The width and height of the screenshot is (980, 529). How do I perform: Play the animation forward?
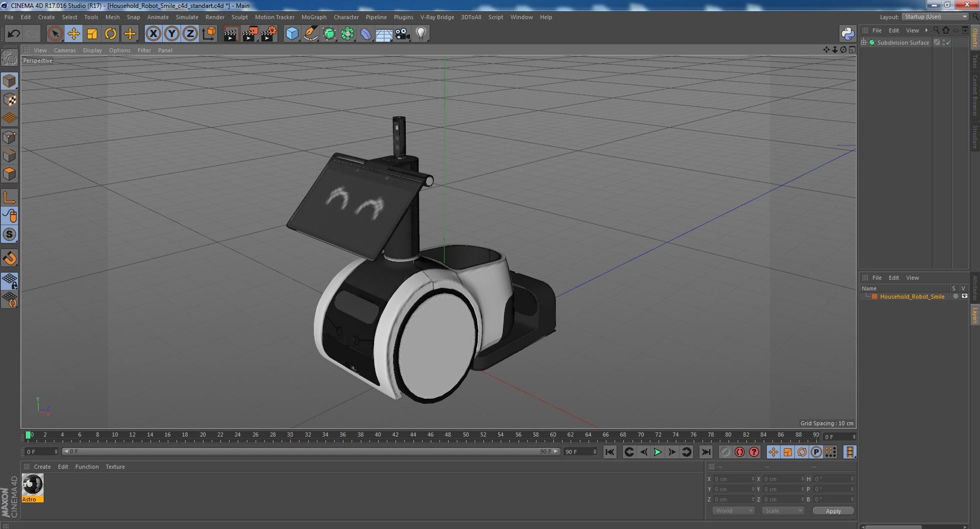(x=657, y=452)
